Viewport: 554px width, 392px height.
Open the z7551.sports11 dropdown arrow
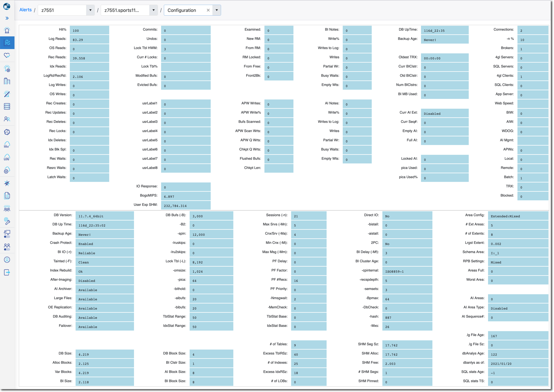click(x=153, y=10)
